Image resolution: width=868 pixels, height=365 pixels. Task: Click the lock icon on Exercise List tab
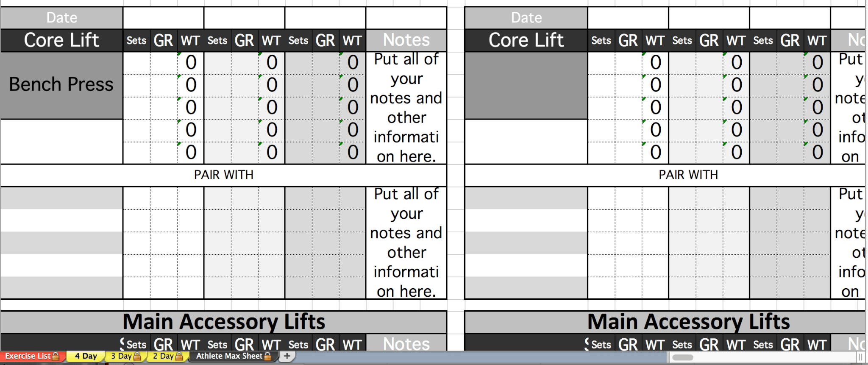coord(56,356)
